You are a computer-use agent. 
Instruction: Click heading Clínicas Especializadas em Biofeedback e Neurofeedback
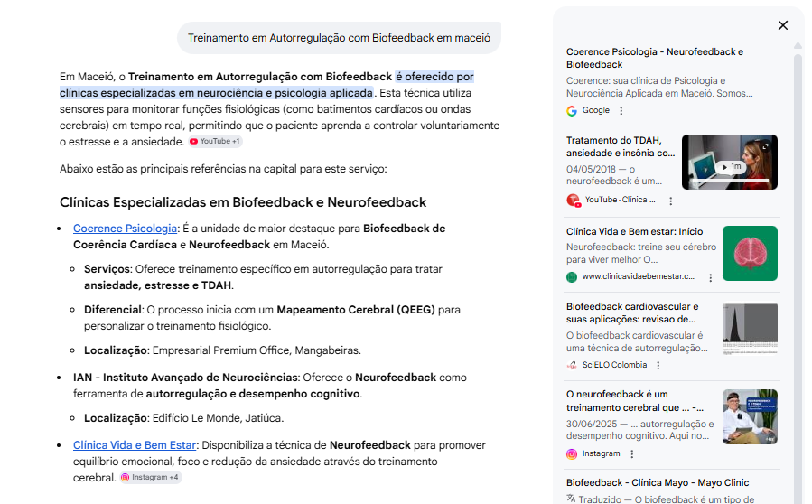coord(243,202)
